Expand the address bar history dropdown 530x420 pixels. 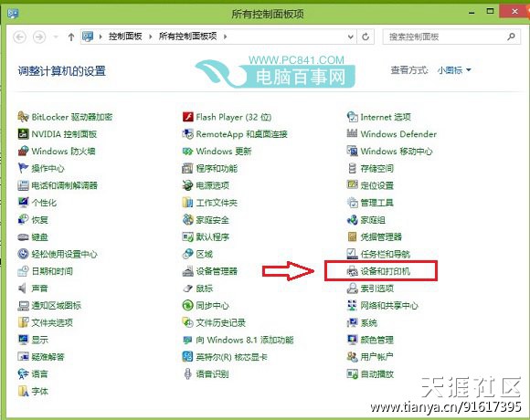pos(351,37)
